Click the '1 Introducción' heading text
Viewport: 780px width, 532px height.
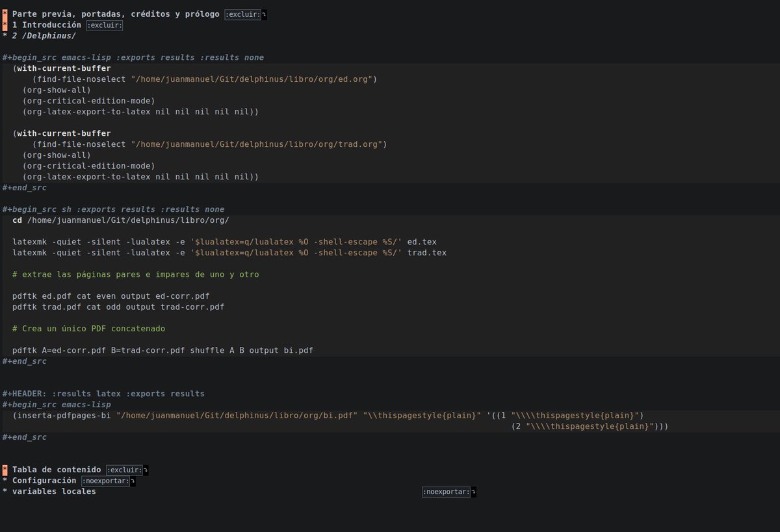point(47,25)
